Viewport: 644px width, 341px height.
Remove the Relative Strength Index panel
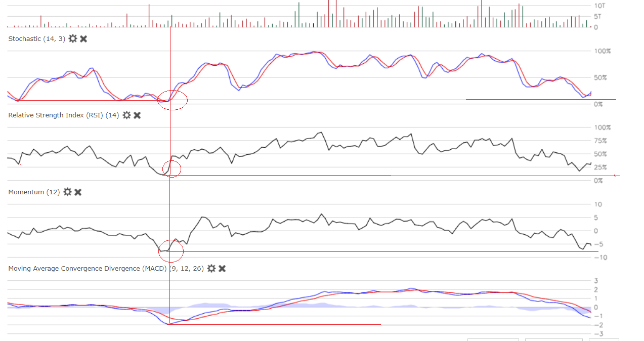pos(137,115)
